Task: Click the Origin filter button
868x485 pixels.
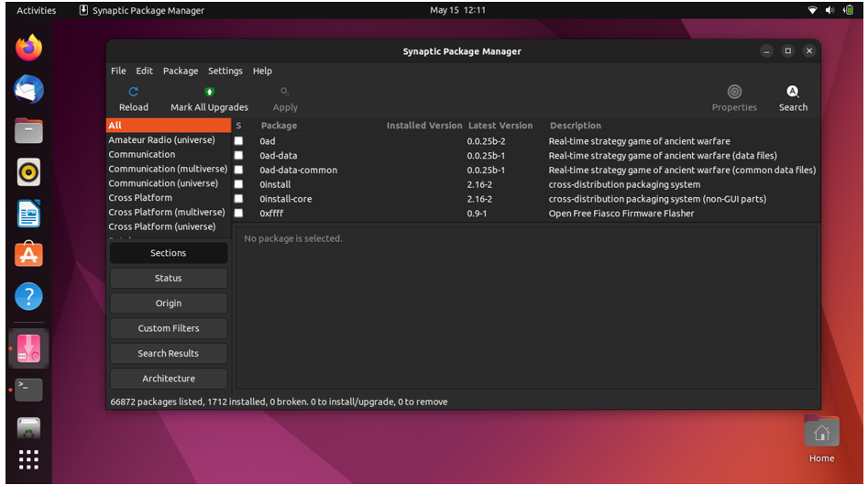Action: point(169,303)
